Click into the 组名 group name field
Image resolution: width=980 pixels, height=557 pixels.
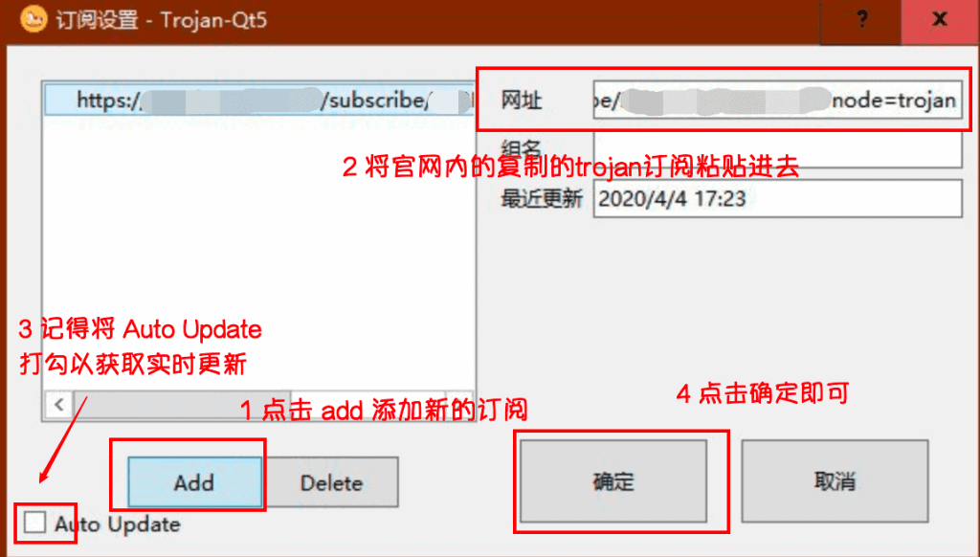777,150
